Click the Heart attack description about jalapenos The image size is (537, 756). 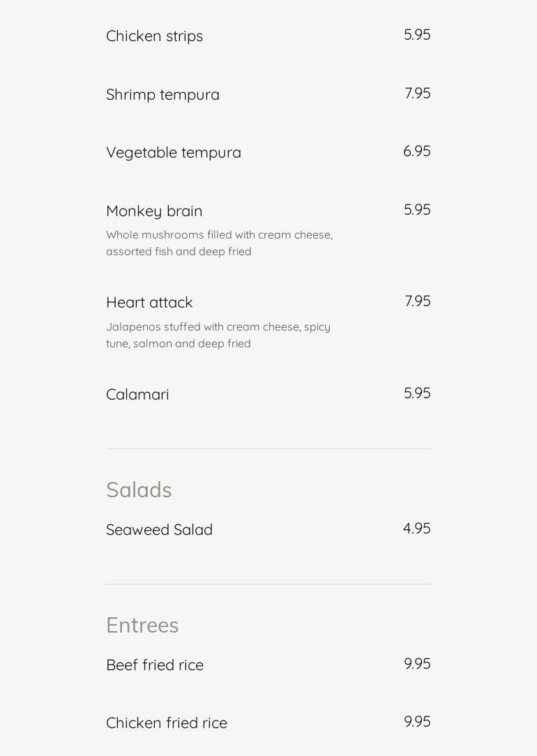218,335
